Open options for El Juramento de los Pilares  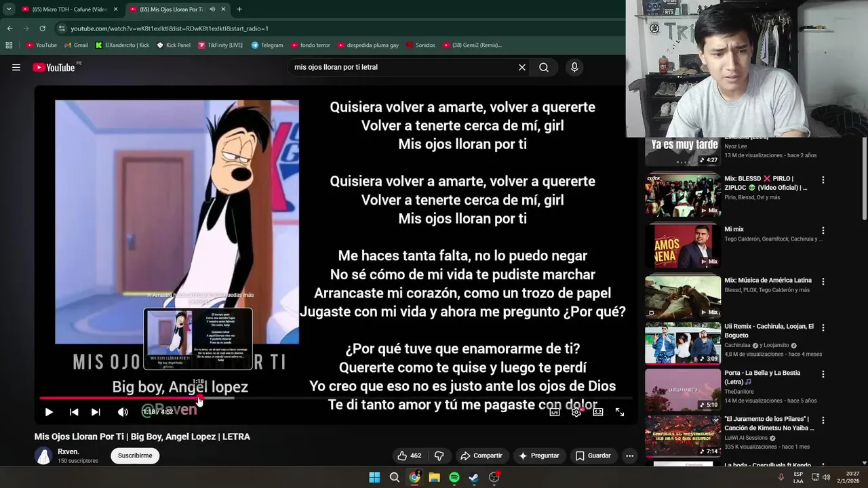click(823, 420)
